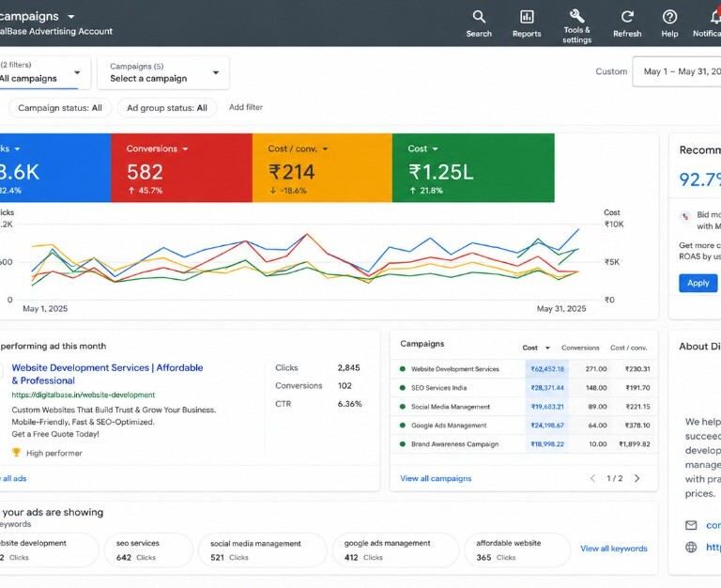The image size is (721, 588).
Task: Click the globe website icon
Action: coord(691,547)
